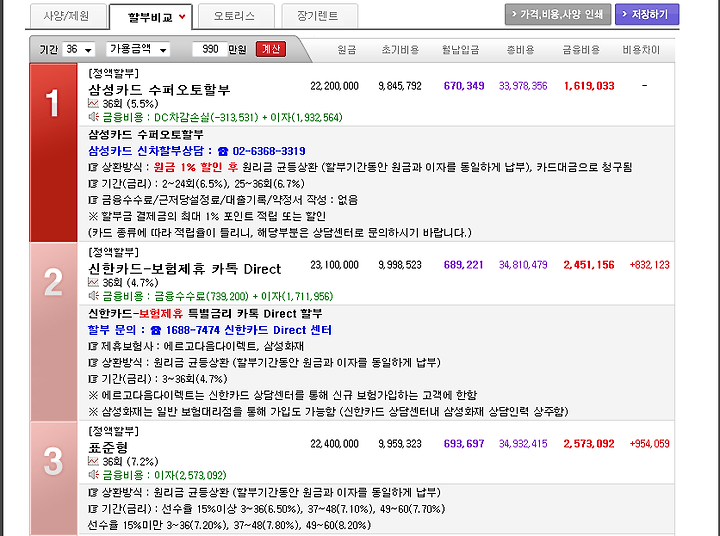This screenshot has height=536, width=720.
Task: Click 원금 value 23,100,000
Action: pos(335,265)
